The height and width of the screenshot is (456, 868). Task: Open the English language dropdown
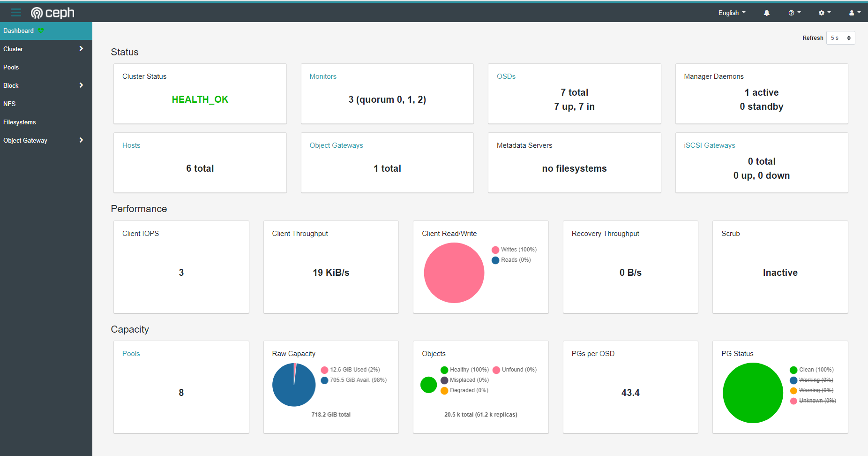click(732, 13)
